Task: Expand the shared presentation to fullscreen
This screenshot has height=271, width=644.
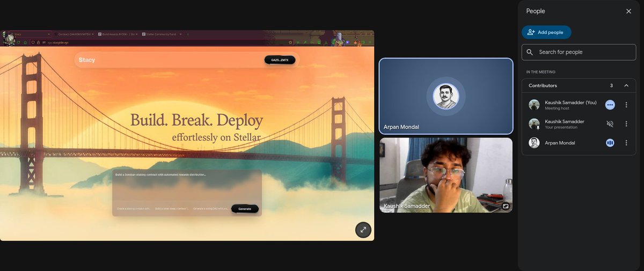Action: [x=363, y=230]
